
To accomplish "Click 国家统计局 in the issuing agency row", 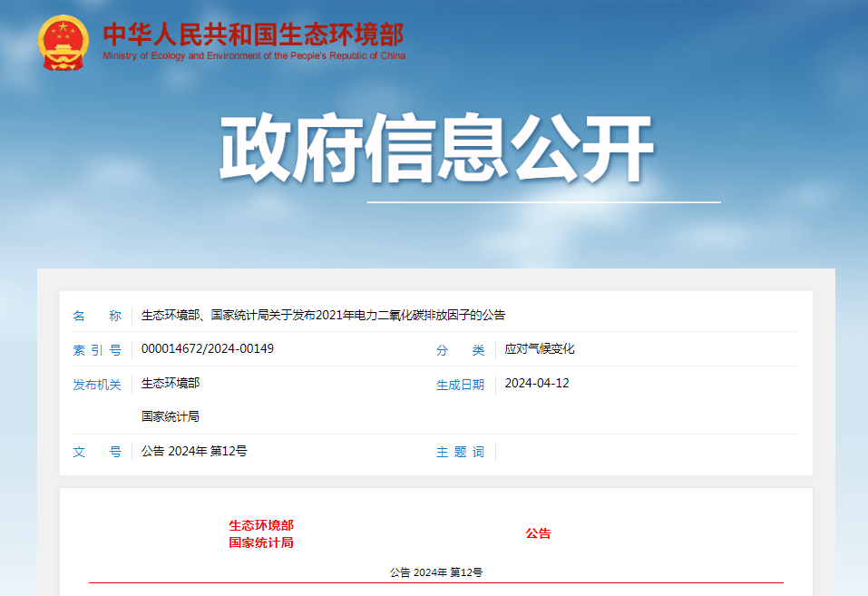I will (171, 417).
